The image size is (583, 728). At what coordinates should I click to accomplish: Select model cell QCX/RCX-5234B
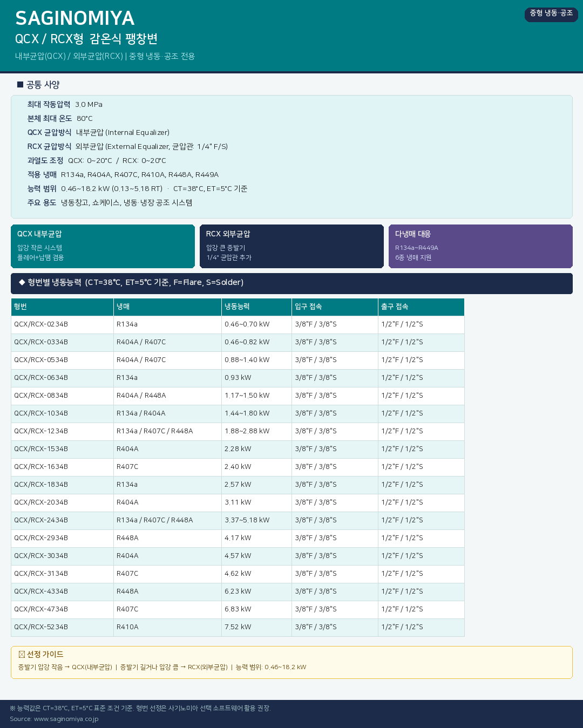[62, 627]
